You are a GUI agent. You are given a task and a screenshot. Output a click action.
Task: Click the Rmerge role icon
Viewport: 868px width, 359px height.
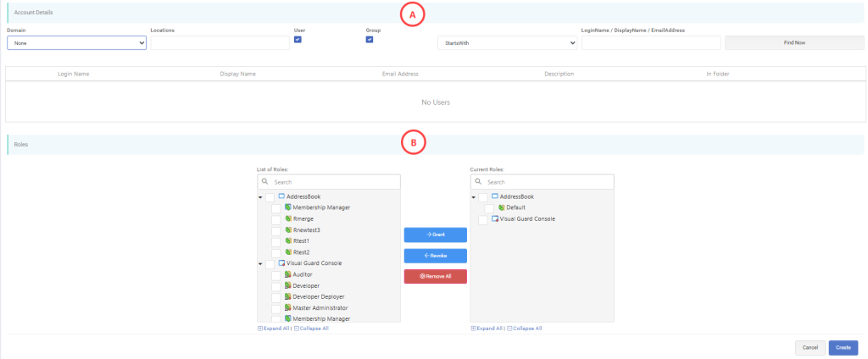point(288,218)
